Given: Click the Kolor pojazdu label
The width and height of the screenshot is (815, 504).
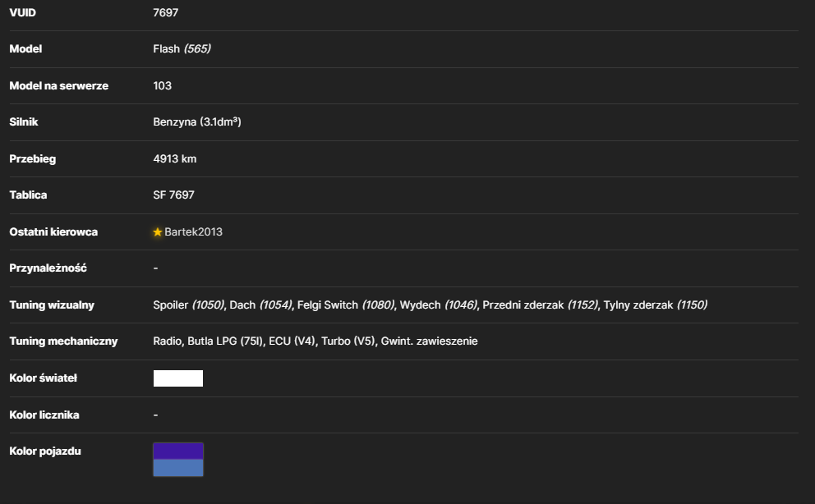Looking at the screenshot, I should (45, 451).
